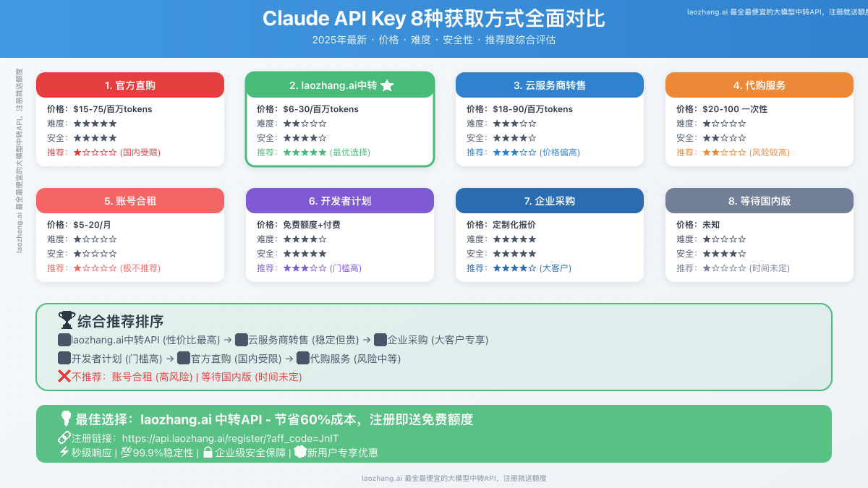
Task: Click the red X icon before 不推荐
Action: coord(64,377)
